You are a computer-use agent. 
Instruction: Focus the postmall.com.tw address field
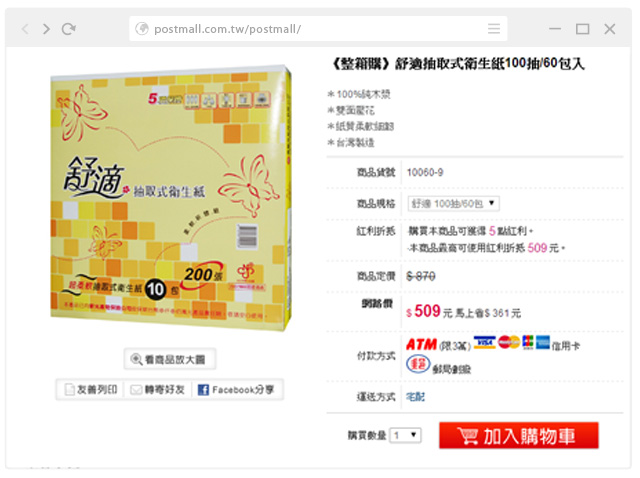[x=318, y=29]
